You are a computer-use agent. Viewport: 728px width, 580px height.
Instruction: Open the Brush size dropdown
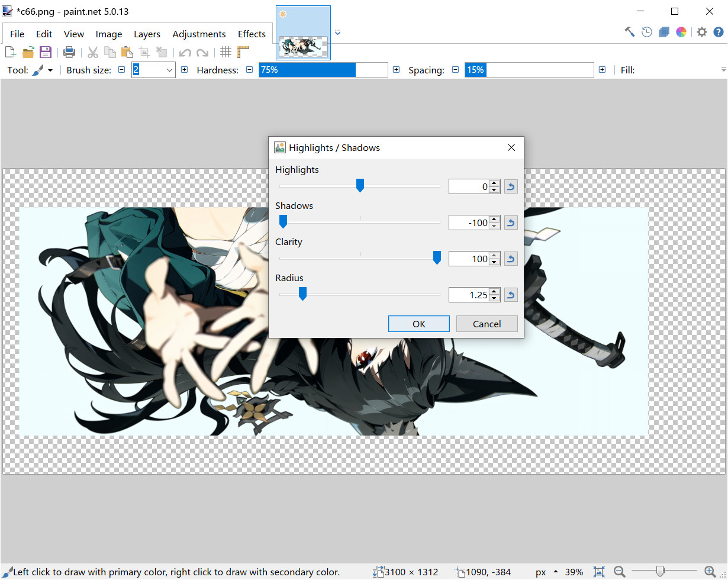pyautogui.click(x=169, y=70)
